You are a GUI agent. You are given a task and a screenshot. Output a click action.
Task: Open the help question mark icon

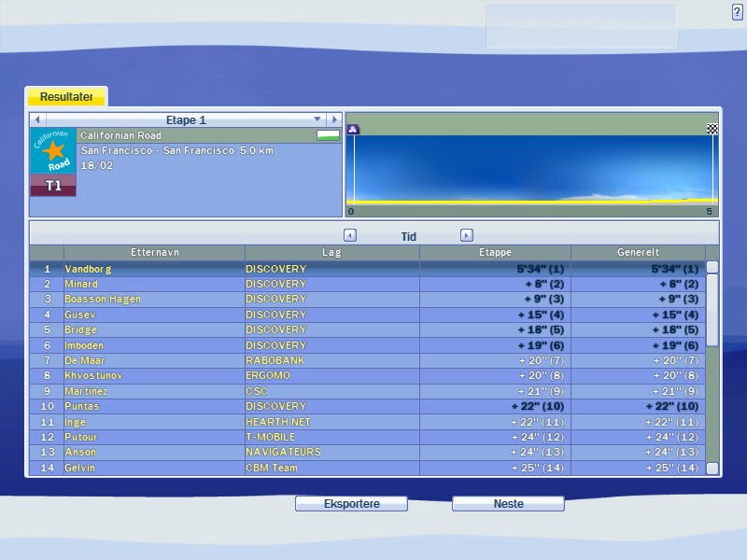click(737, 11)
